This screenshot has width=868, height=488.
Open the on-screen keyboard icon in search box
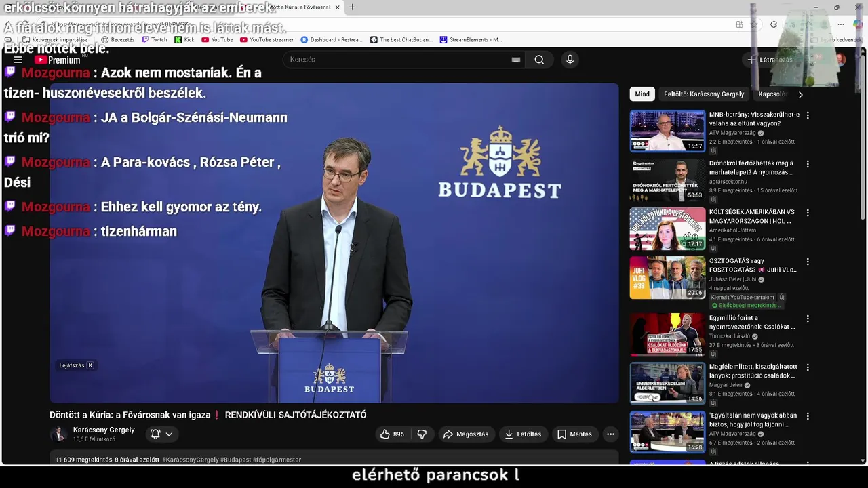click(x=516, y=60)
